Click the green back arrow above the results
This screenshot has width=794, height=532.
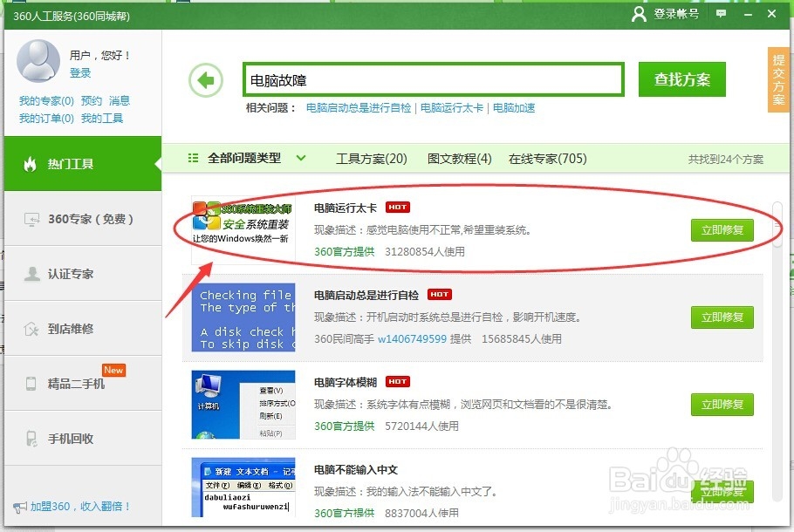tap(207, 80)
